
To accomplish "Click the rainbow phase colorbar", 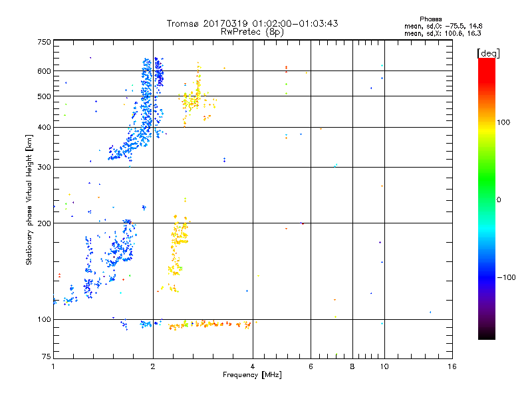I will pos(487,198).
